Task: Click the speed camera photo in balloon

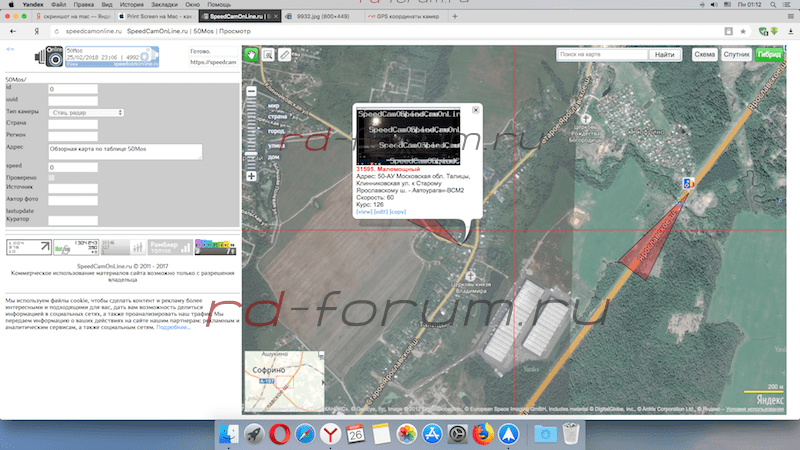Action: point(408,136)
